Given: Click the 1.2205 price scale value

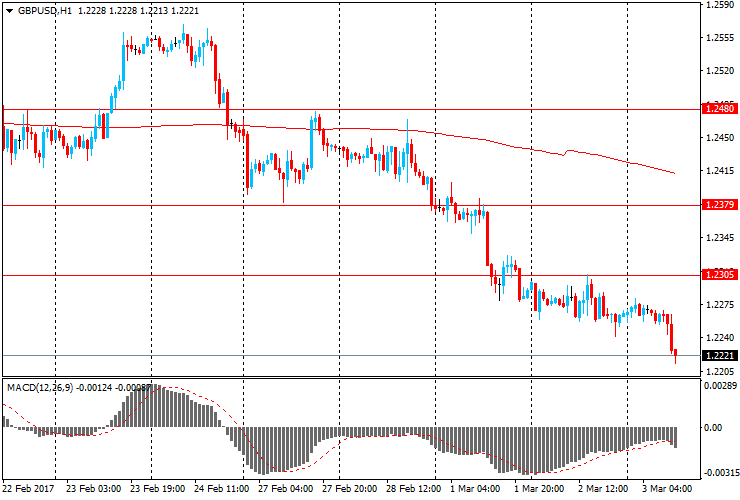Looking at the screenshot, I should point(720,372).
